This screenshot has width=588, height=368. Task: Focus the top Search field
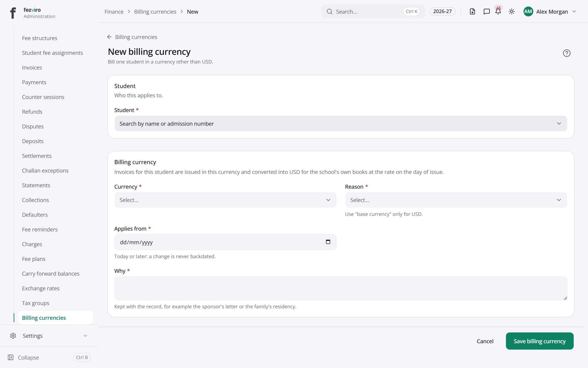point(373,11)
